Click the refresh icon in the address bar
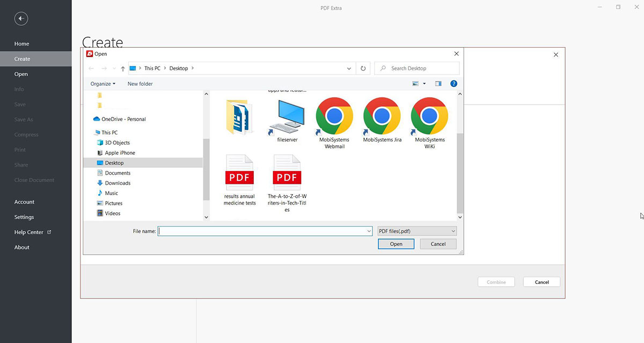 click(363, 68)
